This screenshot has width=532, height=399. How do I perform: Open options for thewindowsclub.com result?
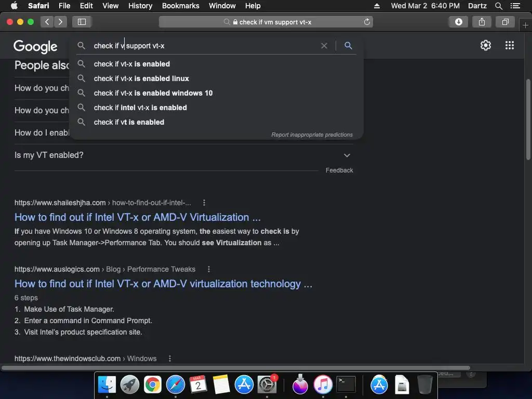tap(170, 358)
